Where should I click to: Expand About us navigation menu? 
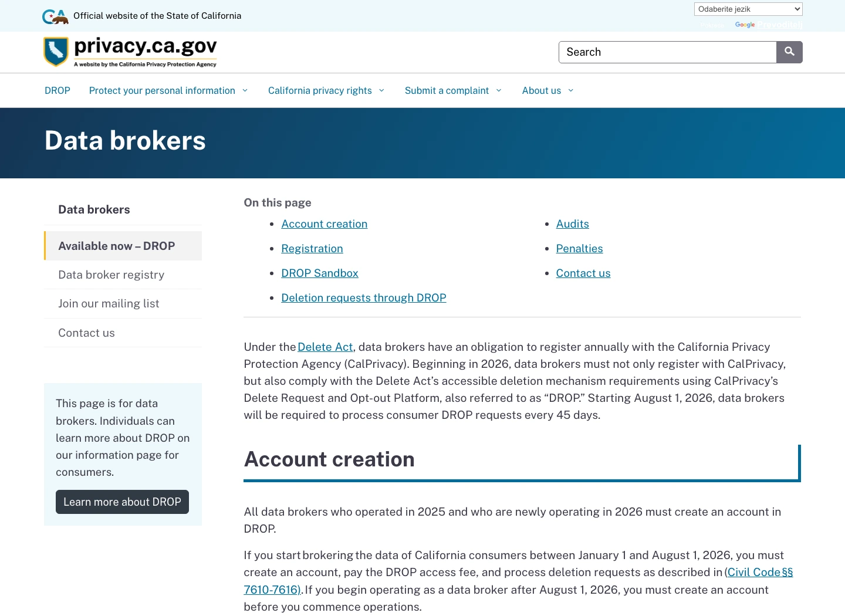pos(548,90)
